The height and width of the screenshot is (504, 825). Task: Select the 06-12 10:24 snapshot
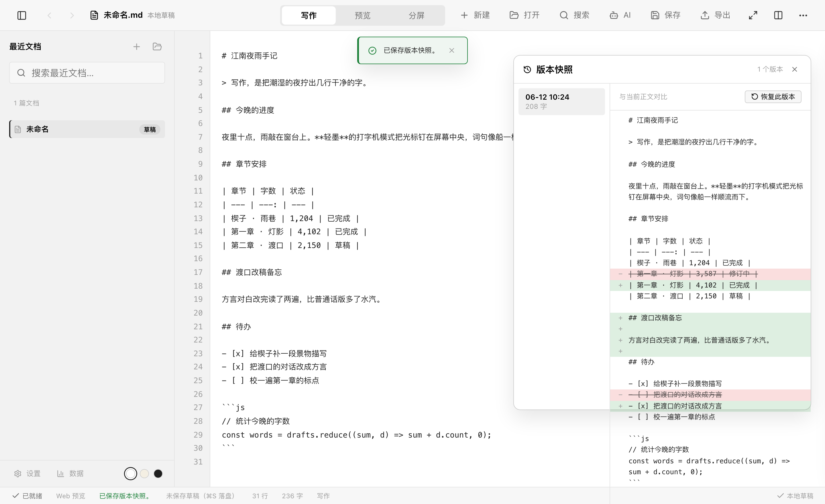click(x=561, y=101)
